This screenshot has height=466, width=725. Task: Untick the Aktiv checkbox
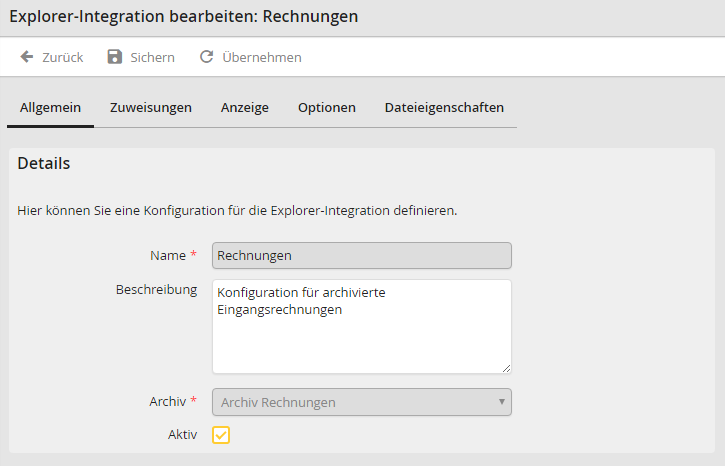(221, 435)
